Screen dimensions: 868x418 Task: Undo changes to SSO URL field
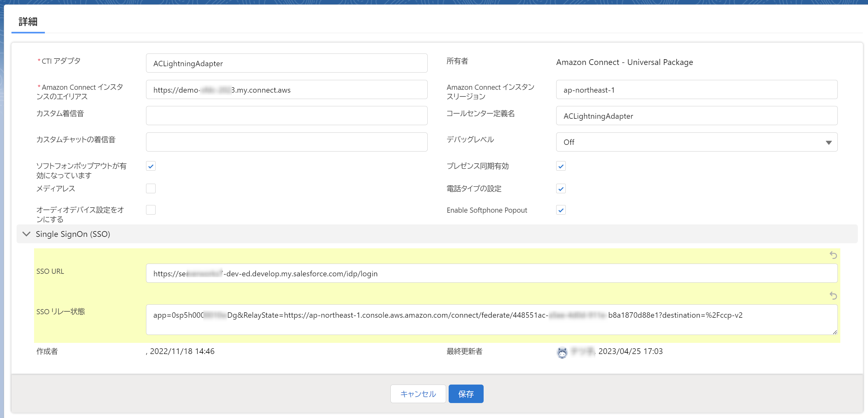833,255
